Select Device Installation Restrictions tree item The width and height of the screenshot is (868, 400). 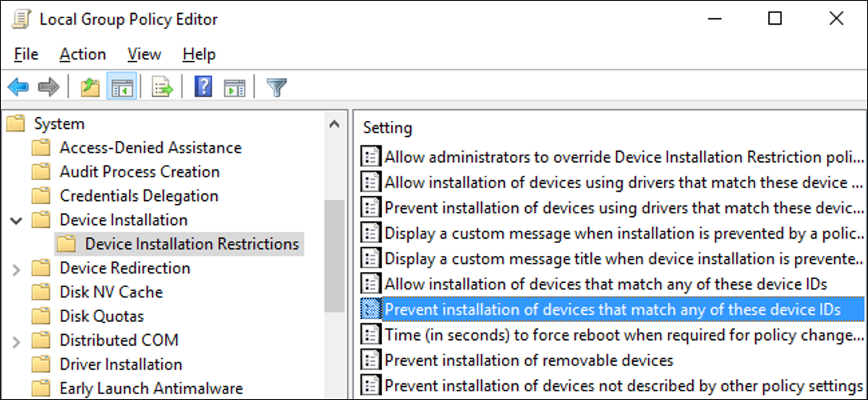192,244
